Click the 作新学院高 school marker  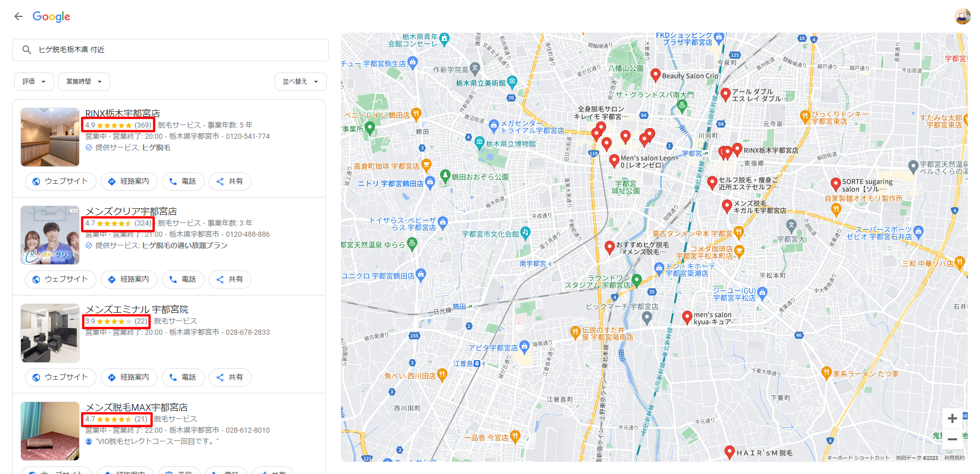pyautogui.click(x=475, y=68)
